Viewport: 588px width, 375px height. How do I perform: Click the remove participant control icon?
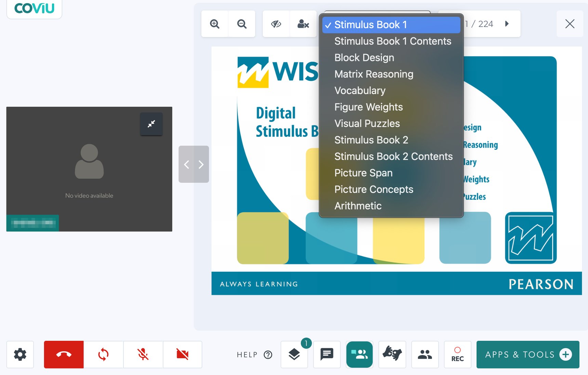pos(303,24)
